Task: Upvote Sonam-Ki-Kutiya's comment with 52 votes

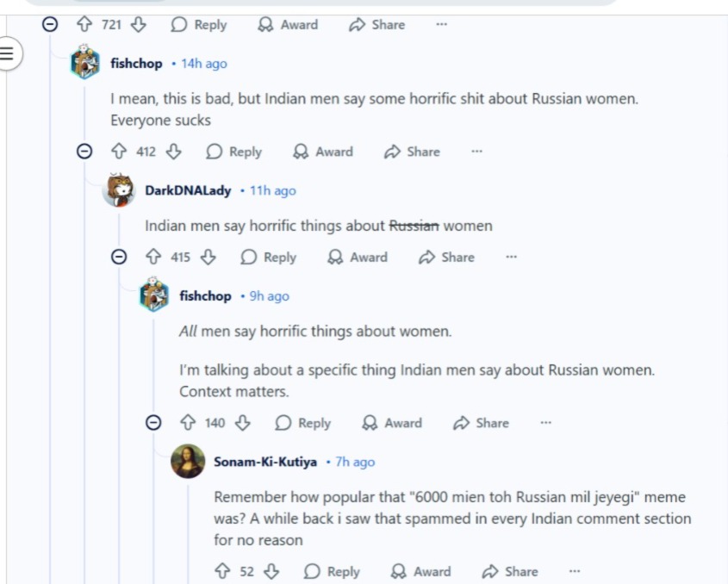Action: tap(222, 571)
